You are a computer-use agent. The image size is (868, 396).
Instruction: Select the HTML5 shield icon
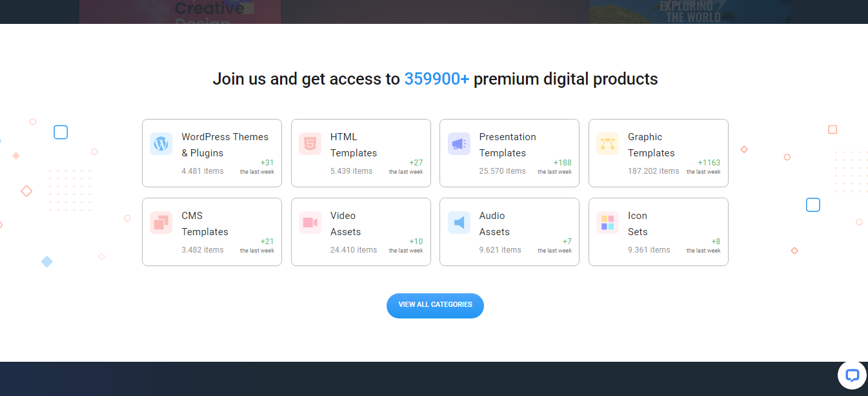pos(309,144)
